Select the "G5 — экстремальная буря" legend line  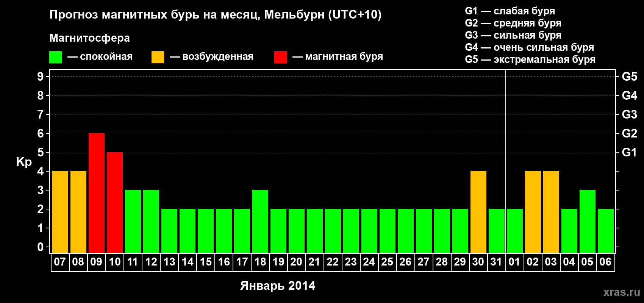(x=530, y=59)
